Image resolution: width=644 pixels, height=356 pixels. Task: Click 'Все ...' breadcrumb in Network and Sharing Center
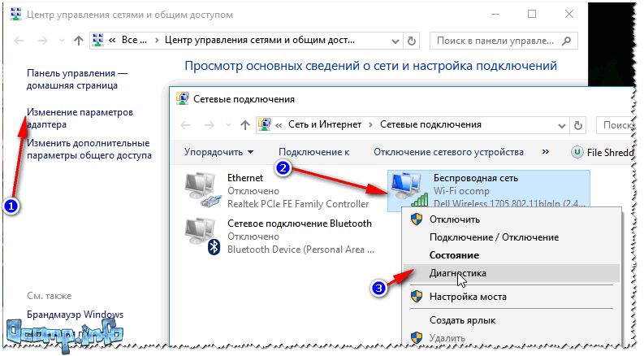[x=134, y=40]
